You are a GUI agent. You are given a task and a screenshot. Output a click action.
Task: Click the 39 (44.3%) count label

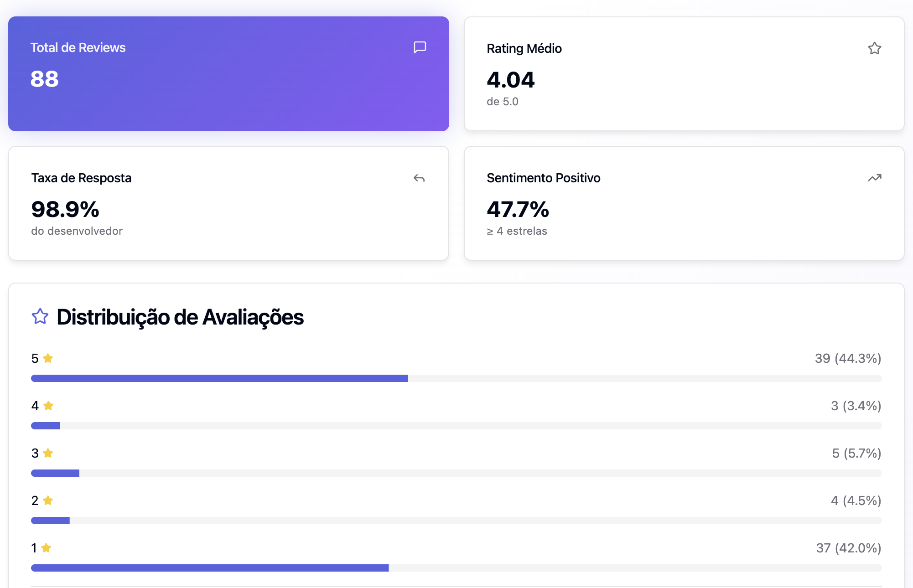point(848,358)
